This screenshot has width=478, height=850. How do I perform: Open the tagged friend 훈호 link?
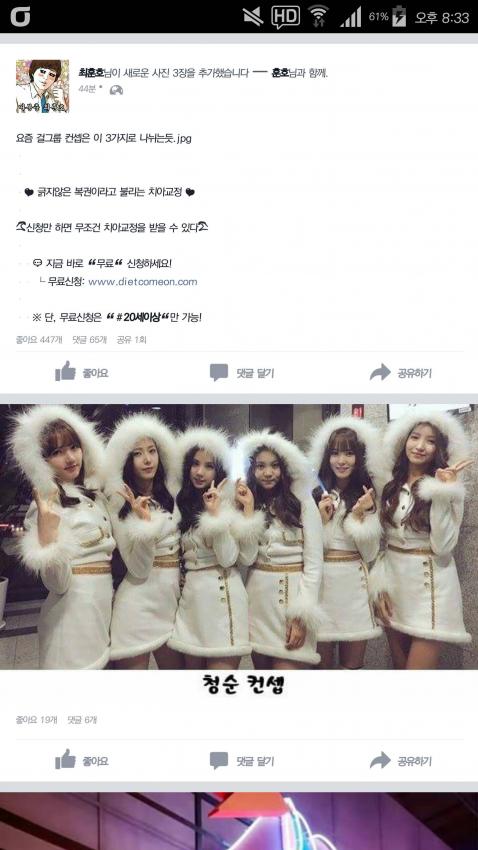280,73
